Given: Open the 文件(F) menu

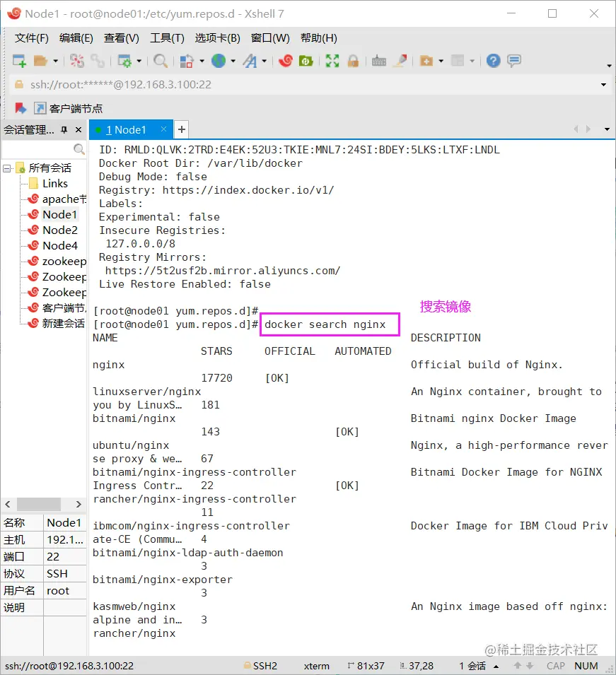Looking at the screenshot, I should coord(31,38).
